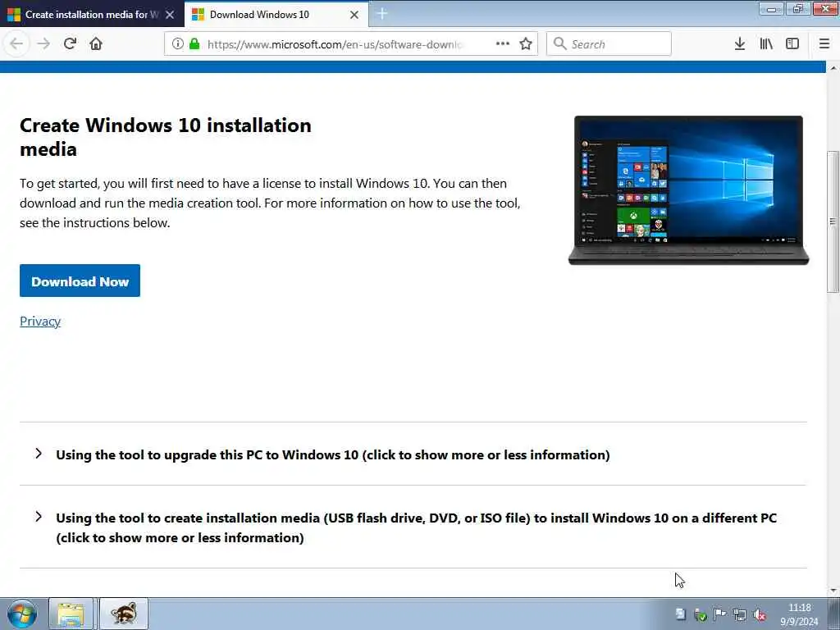Open the Library icon in toolbar

tap(766, 44)
